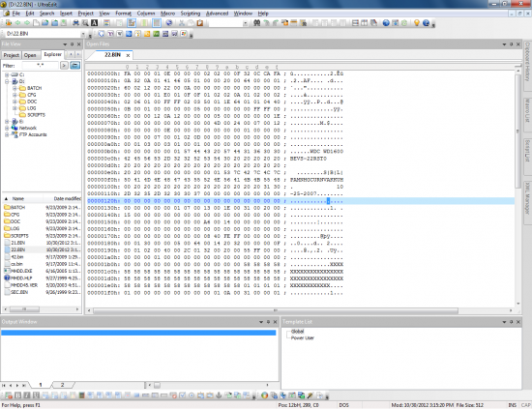Switch to the Project tab

click(x=12, y=55)
